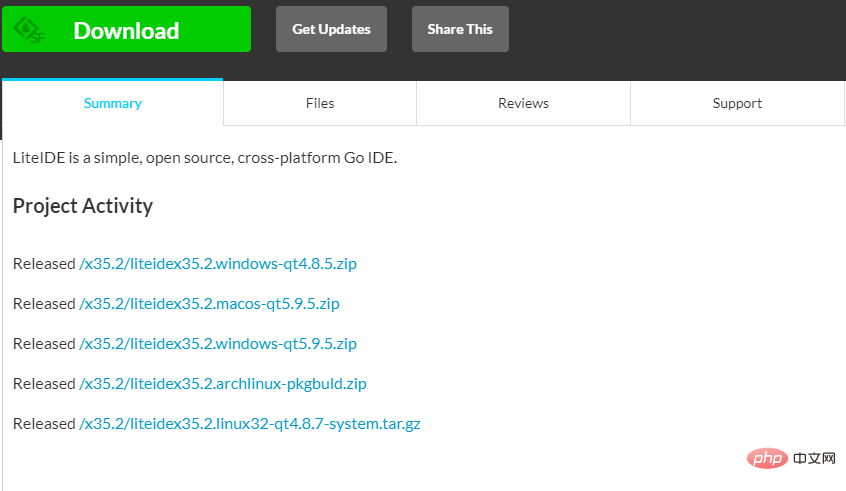Open liteidex35.2.linux32-qt4.8.7-system.tar.gz release link
Viewport: 846px width, 491px height.
(250, 424)
